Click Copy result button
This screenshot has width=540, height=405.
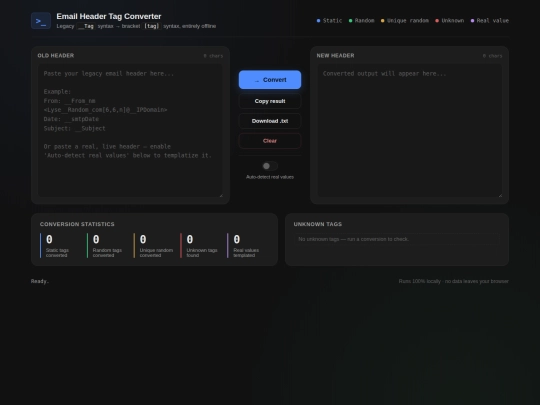point(270,101)
